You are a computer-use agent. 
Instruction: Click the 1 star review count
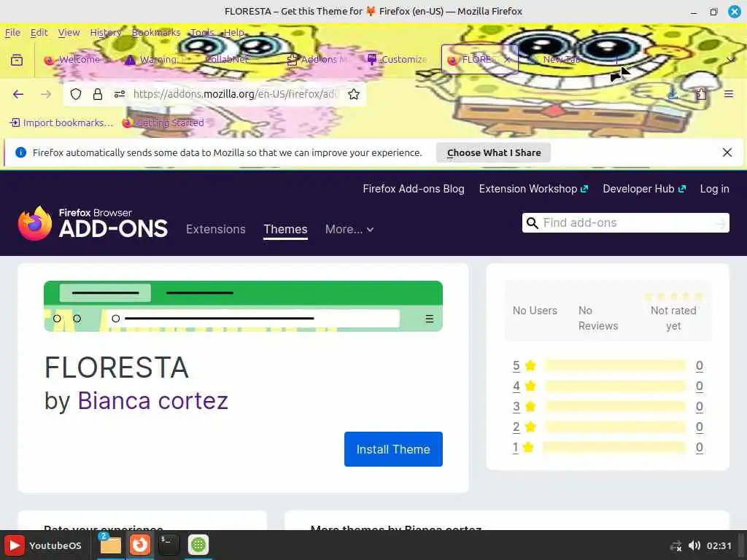[699, 448]
